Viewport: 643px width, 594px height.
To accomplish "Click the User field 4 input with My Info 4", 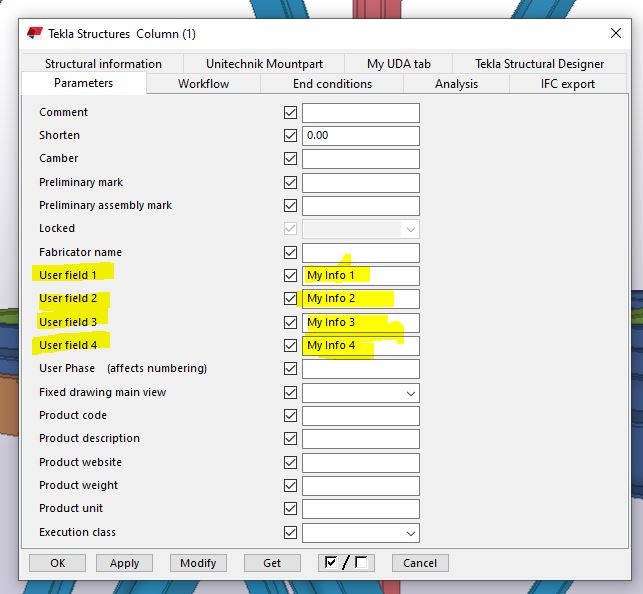I will coord(361,346).
